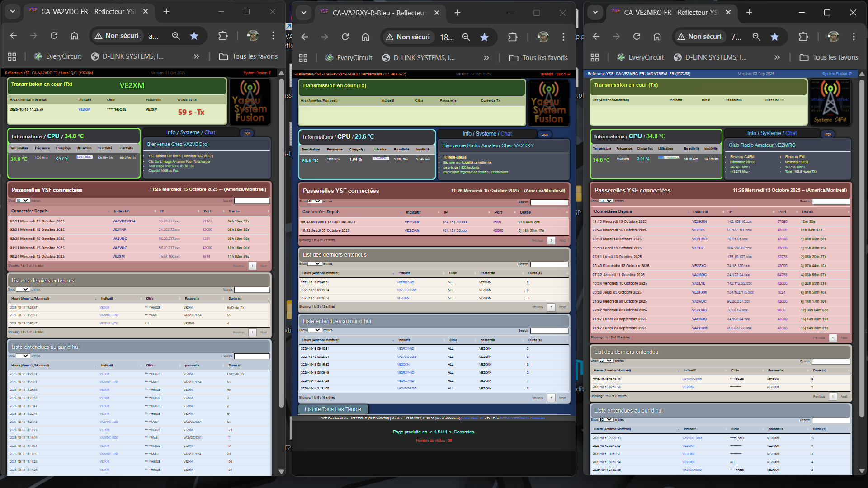Expand entries count dropdown in left Passerelles table
868x488 pixels.
pyautogui.click(x=23, y=200)
